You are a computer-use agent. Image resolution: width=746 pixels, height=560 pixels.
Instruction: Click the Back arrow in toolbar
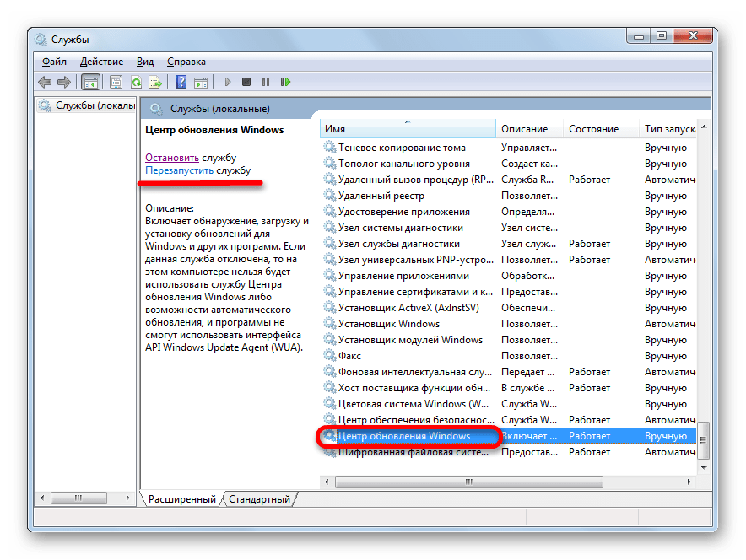[x=45, y=82]
